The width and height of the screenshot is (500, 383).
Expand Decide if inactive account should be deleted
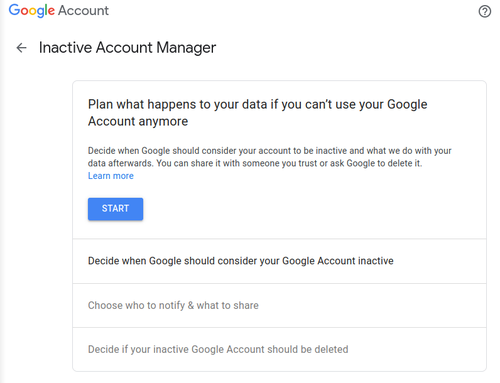(x=279, y=349)
